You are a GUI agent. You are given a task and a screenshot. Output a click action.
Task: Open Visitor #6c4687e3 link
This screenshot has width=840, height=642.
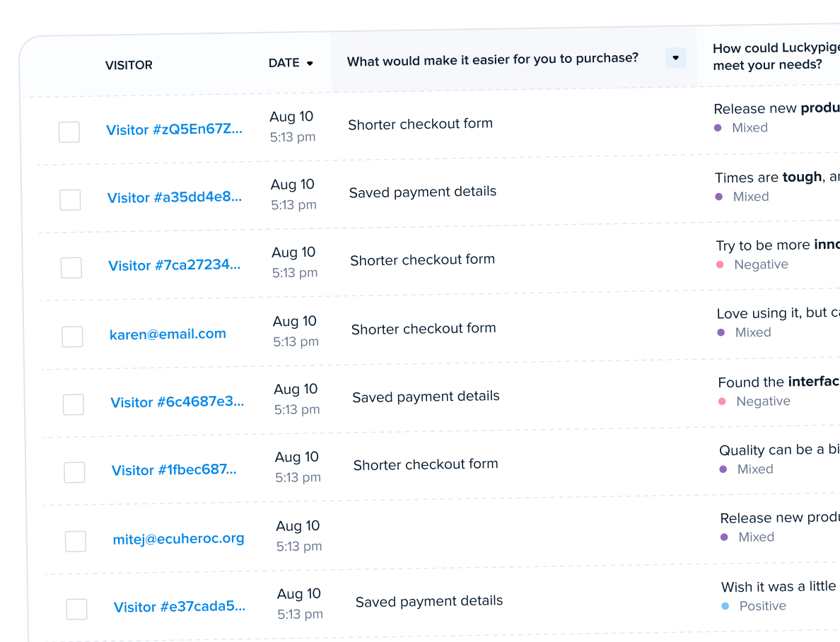[x=177, y=402]
